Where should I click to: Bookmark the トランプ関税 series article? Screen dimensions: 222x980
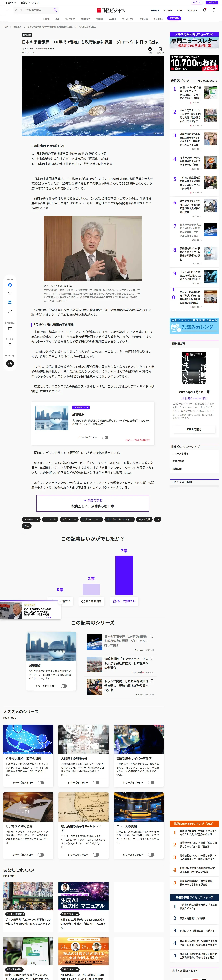pyautogui.click(x=152, y=681)
